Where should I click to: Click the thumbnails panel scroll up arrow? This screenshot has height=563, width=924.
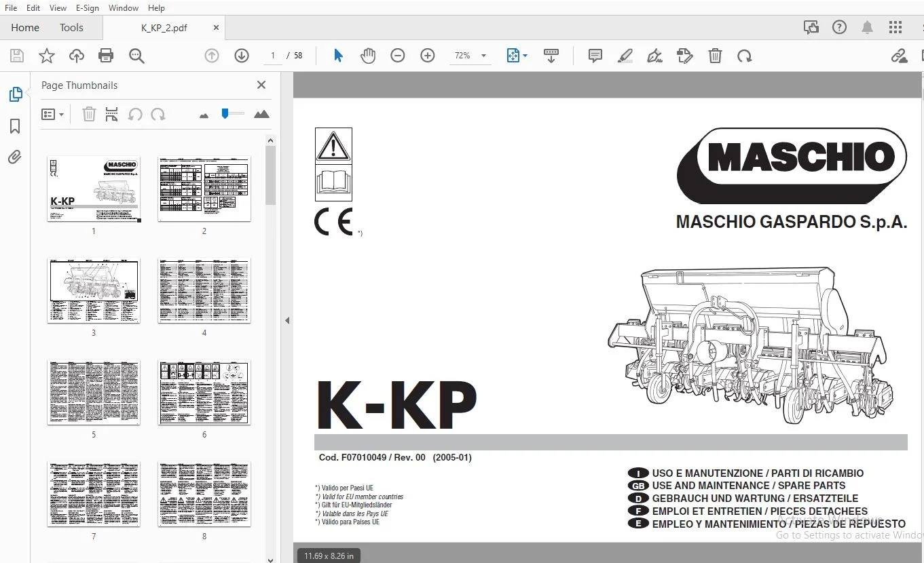pos(270,140)
